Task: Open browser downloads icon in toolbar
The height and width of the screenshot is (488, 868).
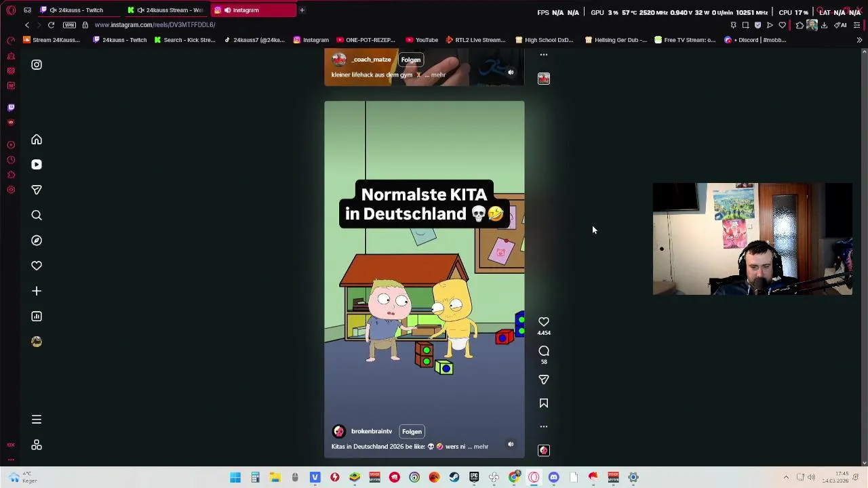Action: click(x=824, y=25)
